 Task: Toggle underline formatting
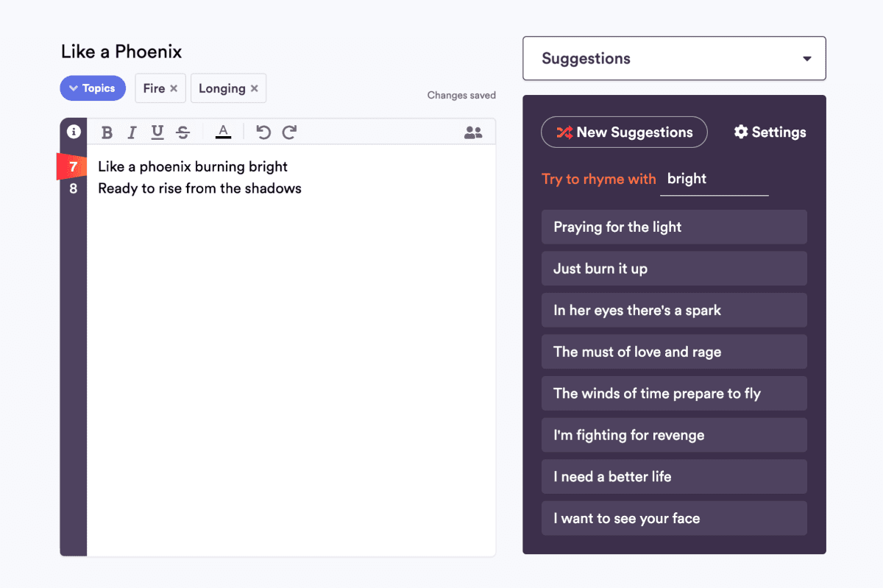(157, 132)
